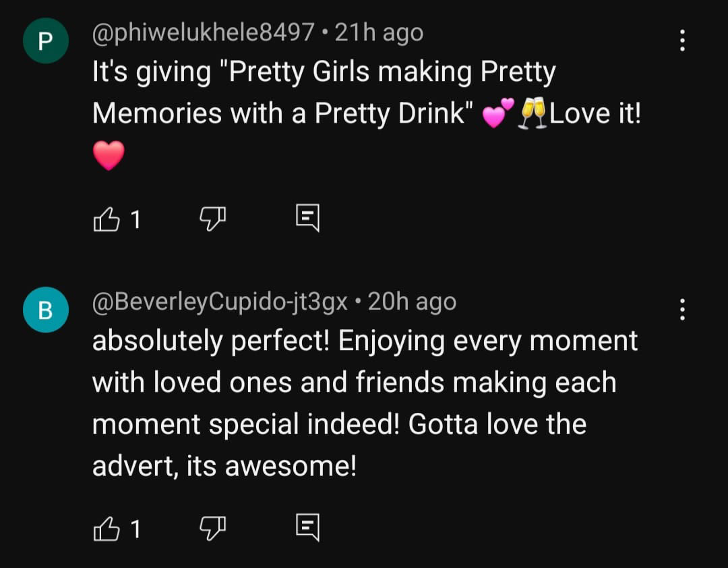Click the "20h ago" timestamp
Screen dimensions: 728x568
[x=412, y=302]
